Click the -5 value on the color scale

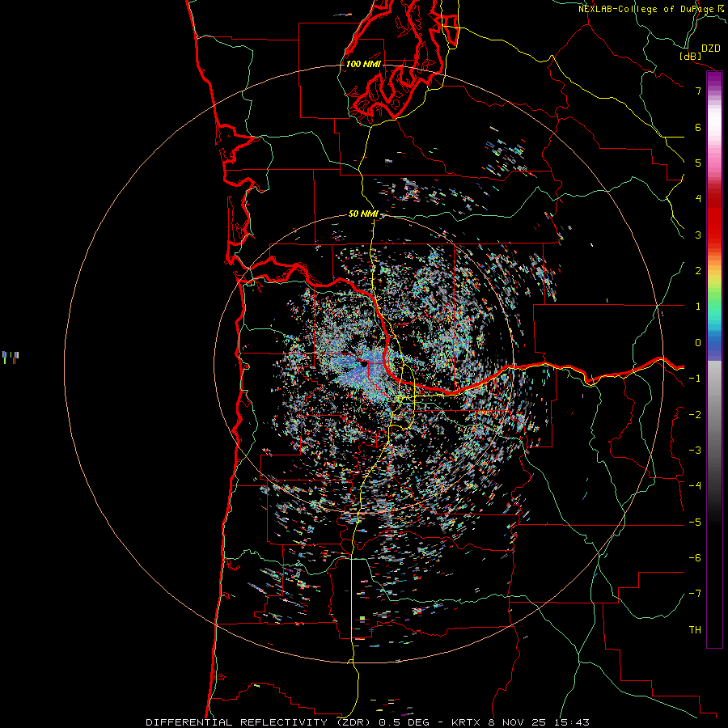click(x=695, y=523)
